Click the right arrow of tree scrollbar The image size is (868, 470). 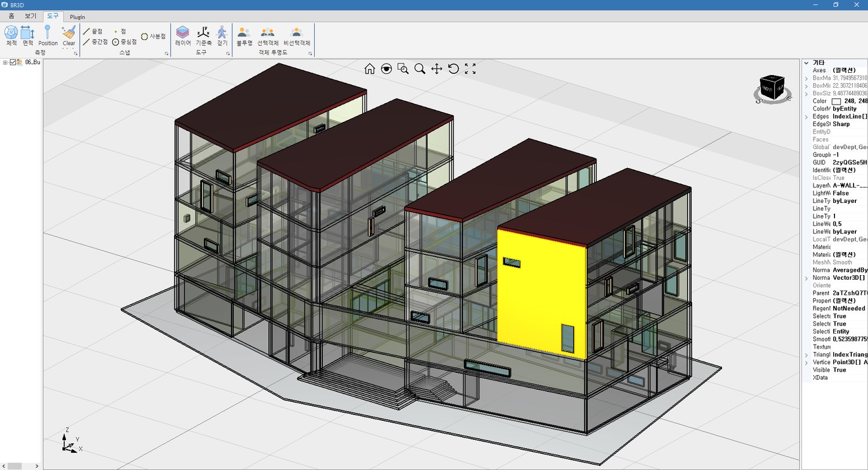[37, 466]
